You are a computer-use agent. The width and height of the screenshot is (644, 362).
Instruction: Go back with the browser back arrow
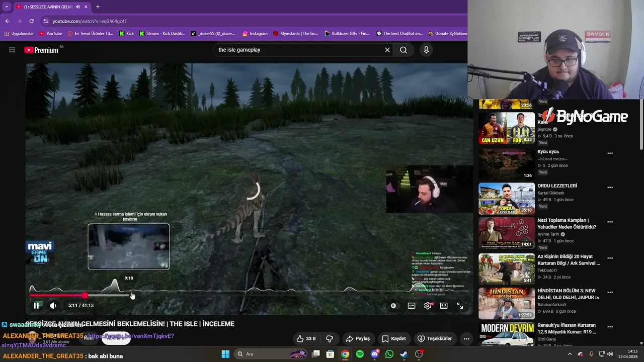(x=7, y=21)
